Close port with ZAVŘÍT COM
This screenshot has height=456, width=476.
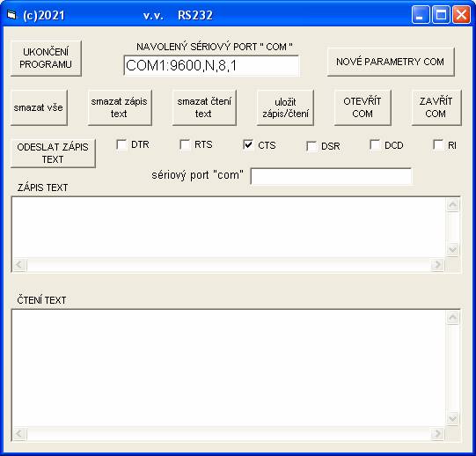tap(436, 107)
